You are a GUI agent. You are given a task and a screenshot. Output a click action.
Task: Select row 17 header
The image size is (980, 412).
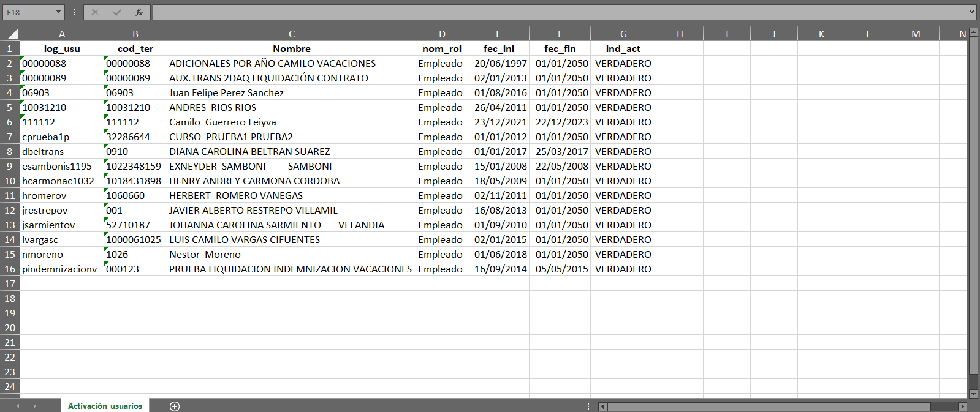10,283
